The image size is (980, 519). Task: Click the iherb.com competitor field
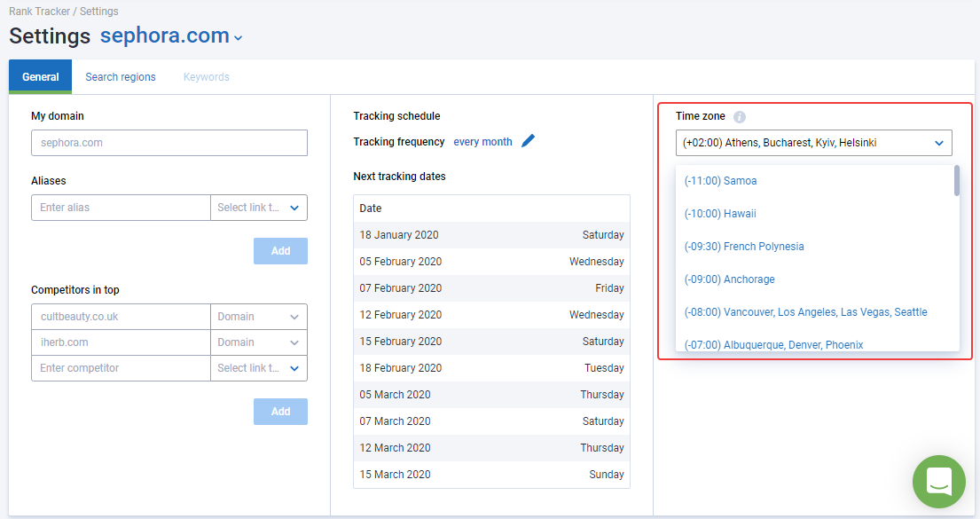coord(121,342)
